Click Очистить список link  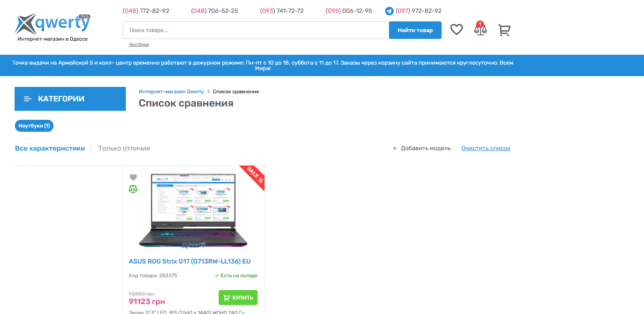tap(486, 148)
